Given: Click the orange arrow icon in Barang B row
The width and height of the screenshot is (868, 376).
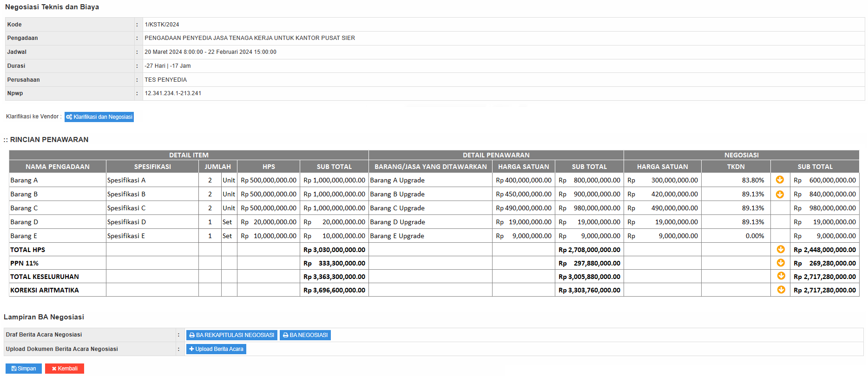Looking at the screenshot, I should point(780,194).
